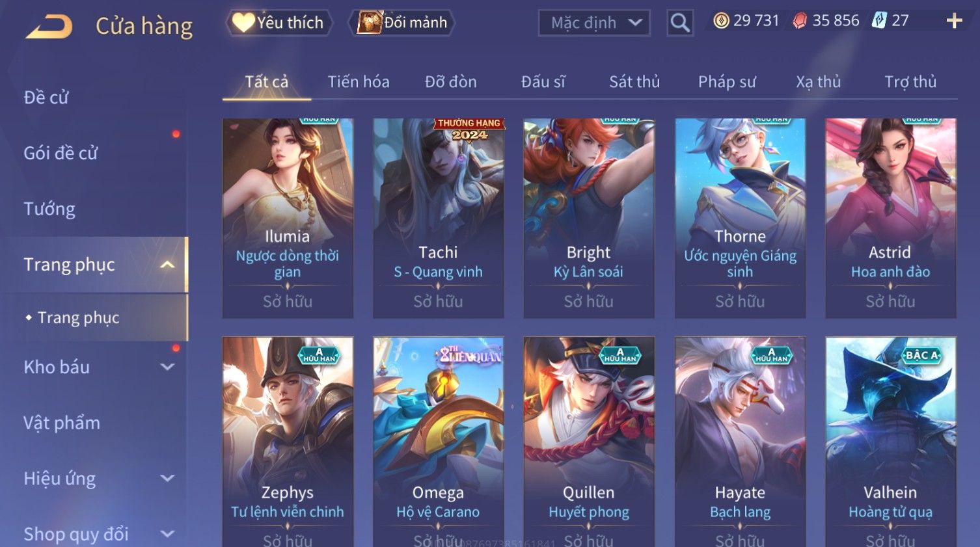This screenshot has width=980, height=547.
Task: Open Đổi mảnh chest exchange button
Action: click(x=402, y=23)
